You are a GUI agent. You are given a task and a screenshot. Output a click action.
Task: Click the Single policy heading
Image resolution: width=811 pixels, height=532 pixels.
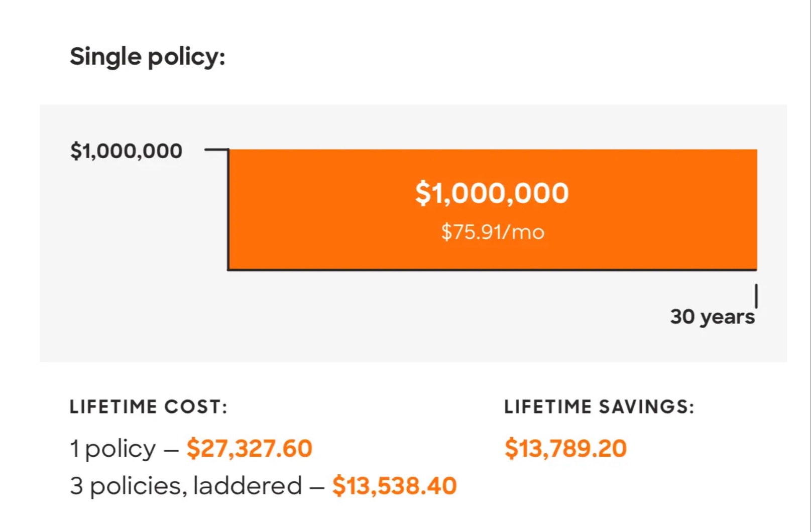pos(147,57)
